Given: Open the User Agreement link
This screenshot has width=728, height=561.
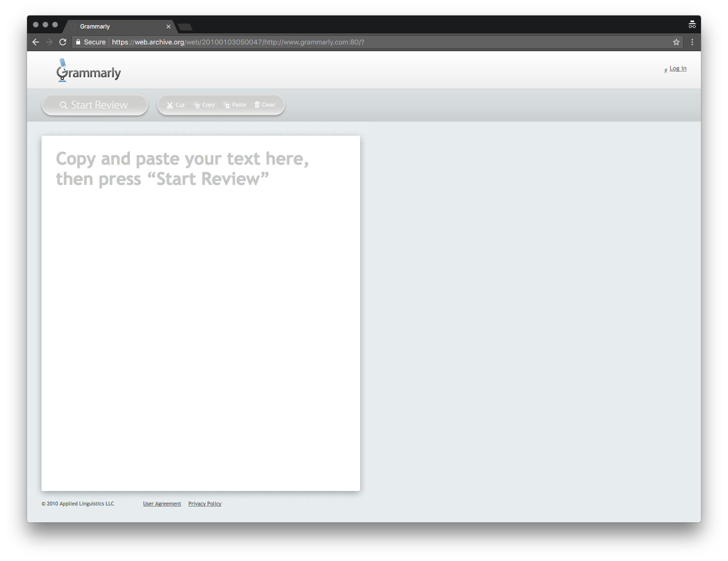Looking at the screenshot, I should coord(162,504).
